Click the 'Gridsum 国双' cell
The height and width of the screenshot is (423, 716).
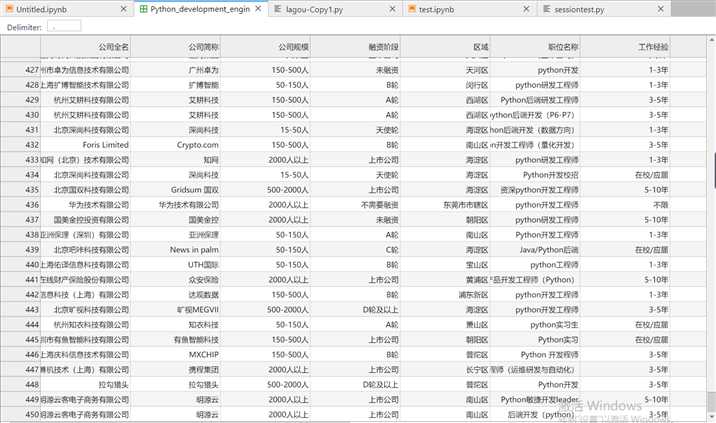(175, 190)
